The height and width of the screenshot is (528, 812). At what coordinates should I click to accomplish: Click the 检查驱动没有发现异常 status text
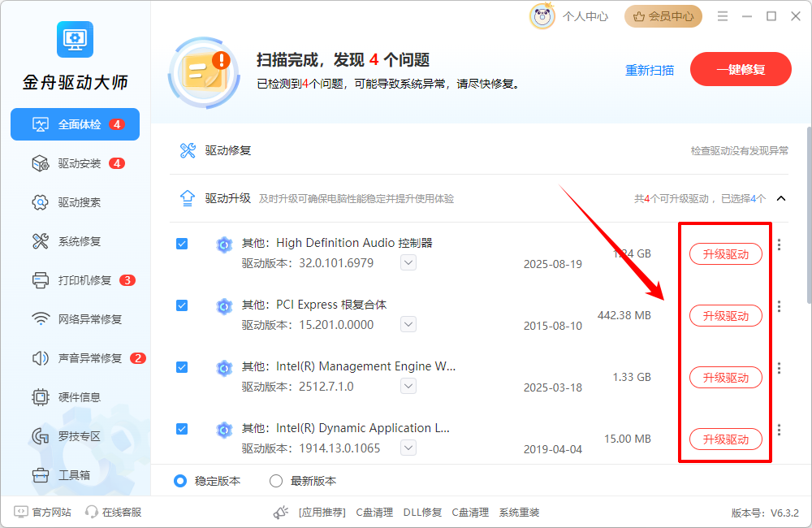(x=740, y=151)
